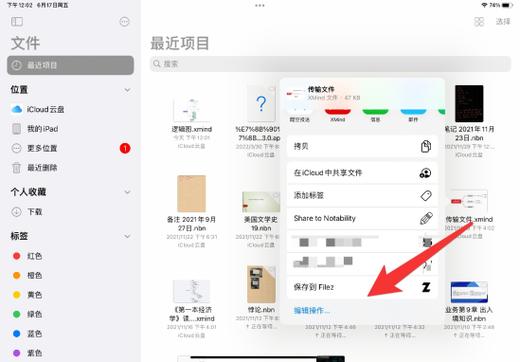Switch to grid view icon
Viewport: 520px width, 362px height.
(479, 22)
